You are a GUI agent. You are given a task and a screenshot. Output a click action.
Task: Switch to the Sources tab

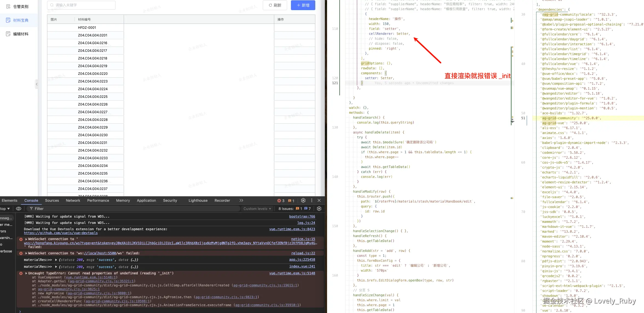tap(52, 200)
